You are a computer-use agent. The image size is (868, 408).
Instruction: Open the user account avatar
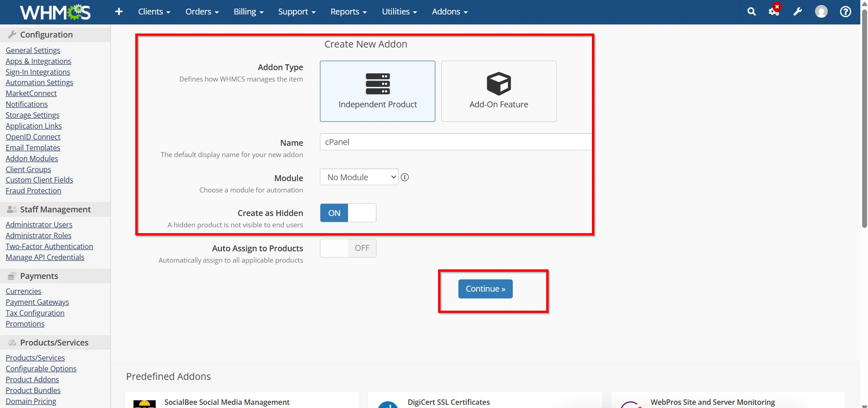(x=821, y=12)
